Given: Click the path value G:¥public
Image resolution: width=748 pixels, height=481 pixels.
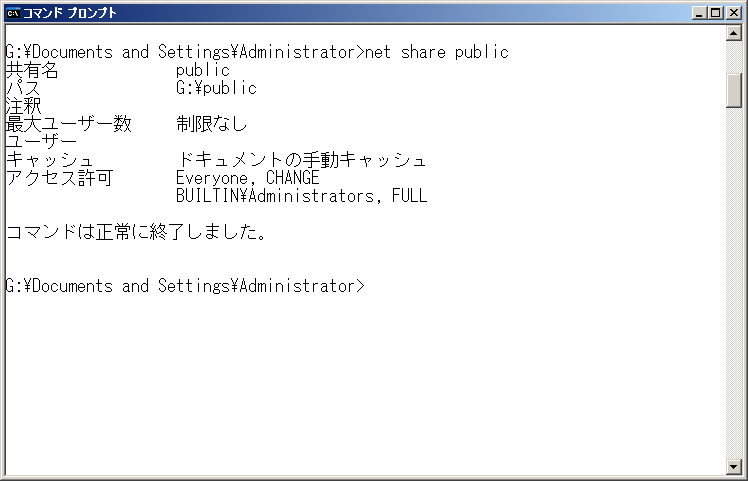Looking at the screenshot, I should [216, 88].
